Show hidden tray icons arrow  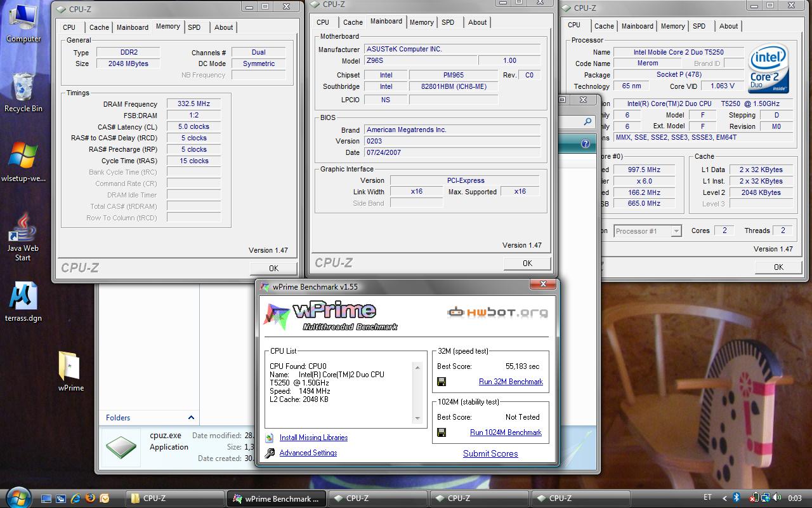725,498
